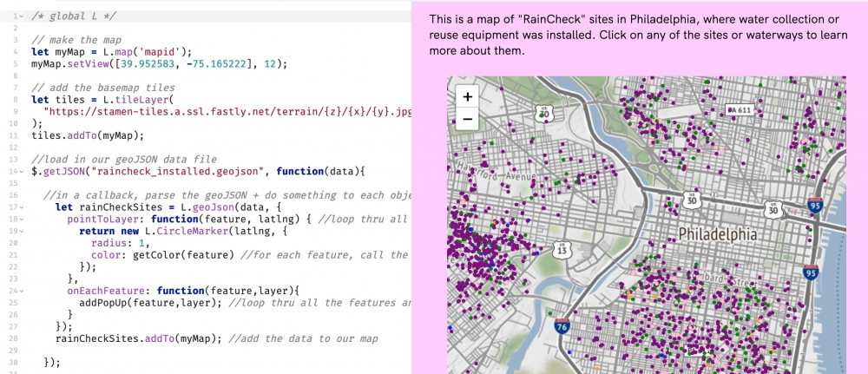Screen dimensions: 868x374
Task: Click the Haverford Avenue street label on the map
Action: (496, 173)
